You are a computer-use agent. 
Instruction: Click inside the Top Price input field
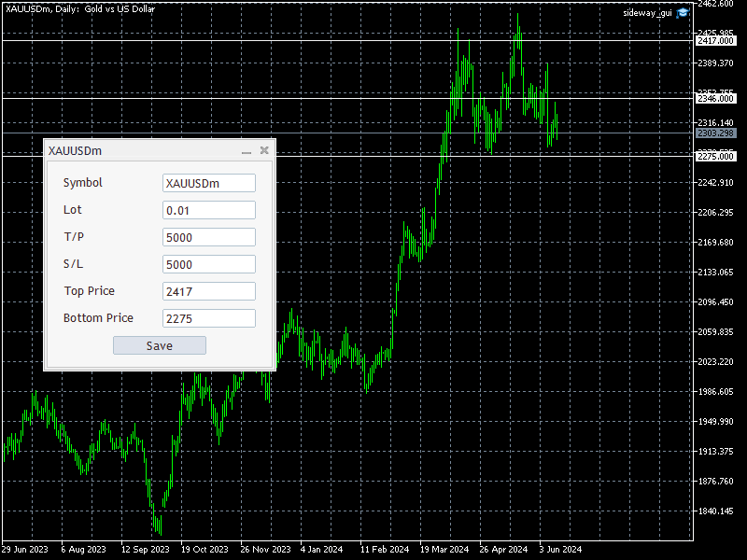[x=208, y=290]
